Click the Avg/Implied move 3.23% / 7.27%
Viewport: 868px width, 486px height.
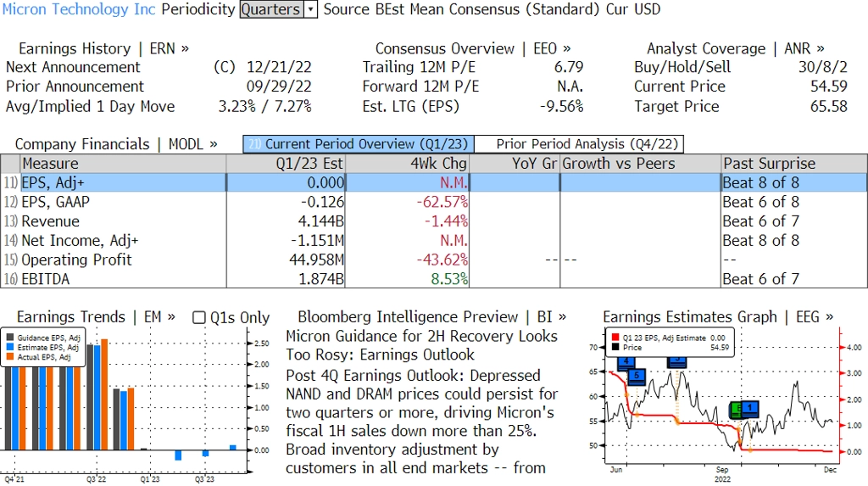(264, 106)
